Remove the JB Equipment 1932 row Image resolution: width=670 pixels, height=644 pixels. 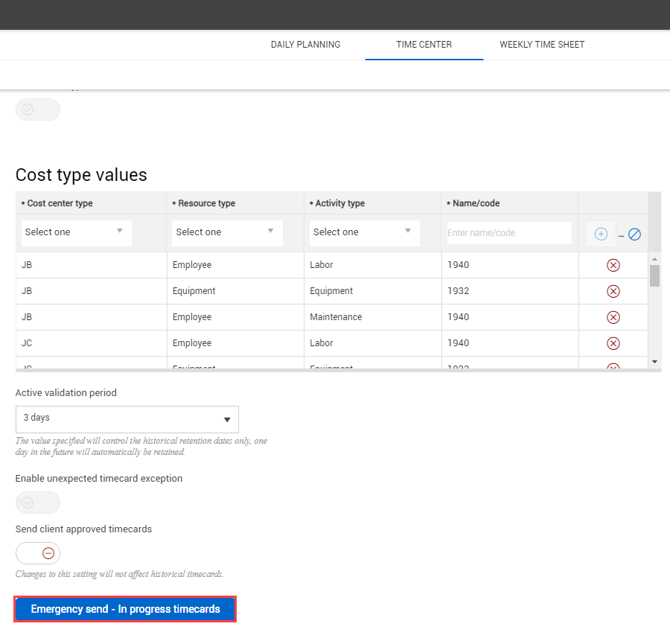point(613,291)
